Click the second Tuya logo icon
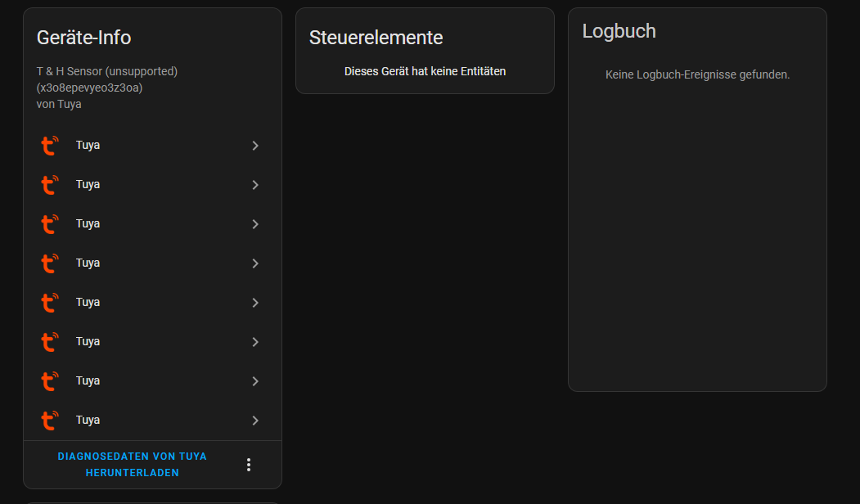The height and width of the screenshot is (504, 860). 50,185
